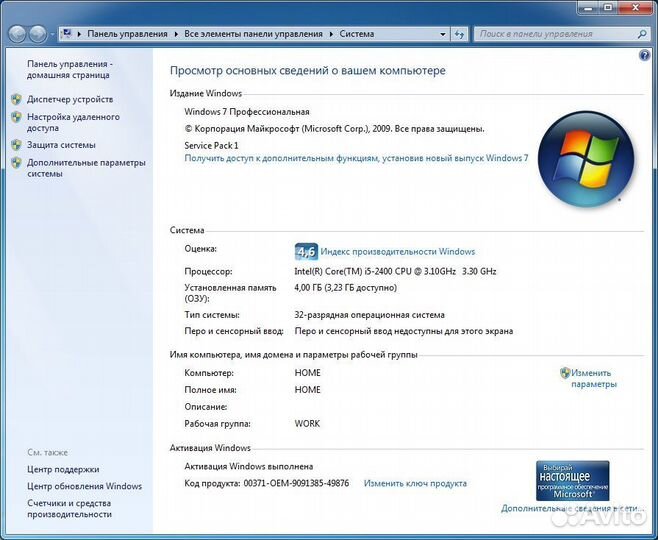Click the Back navigation arrow button
The width and height of the screenshot is (658, 540).
(18, 34)
